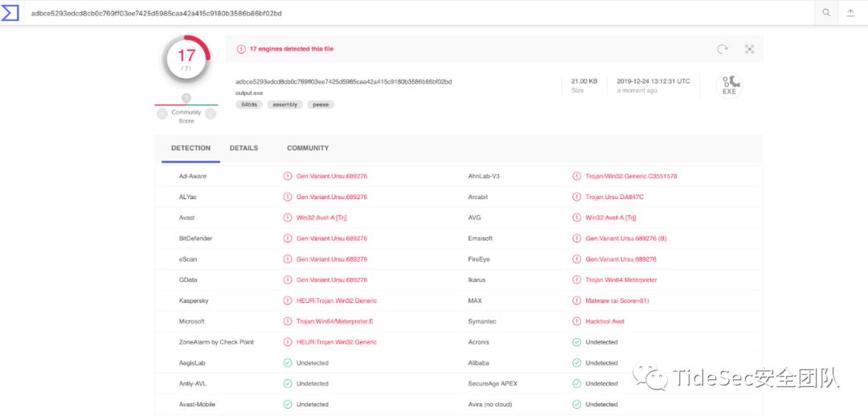
Task: Click the left community vote button
Action: (x=162, y=114)
